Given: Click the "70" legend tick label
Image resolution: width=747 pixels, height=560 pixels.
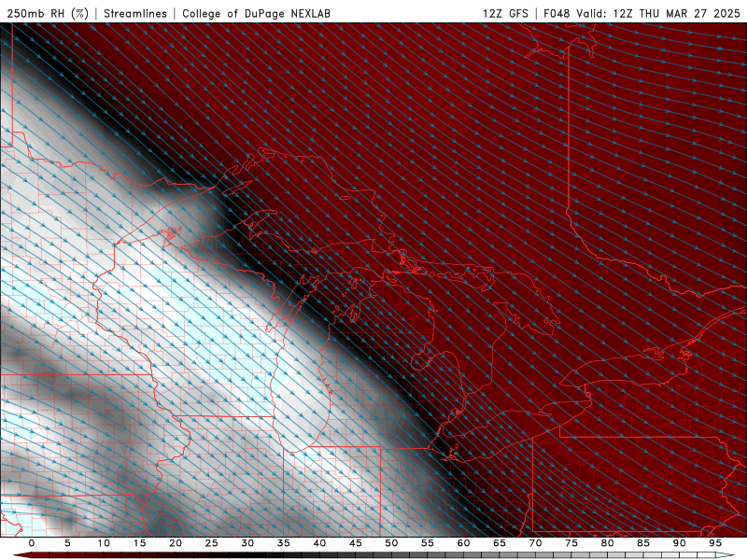Looking at the screenshot, I should [535, 543].
